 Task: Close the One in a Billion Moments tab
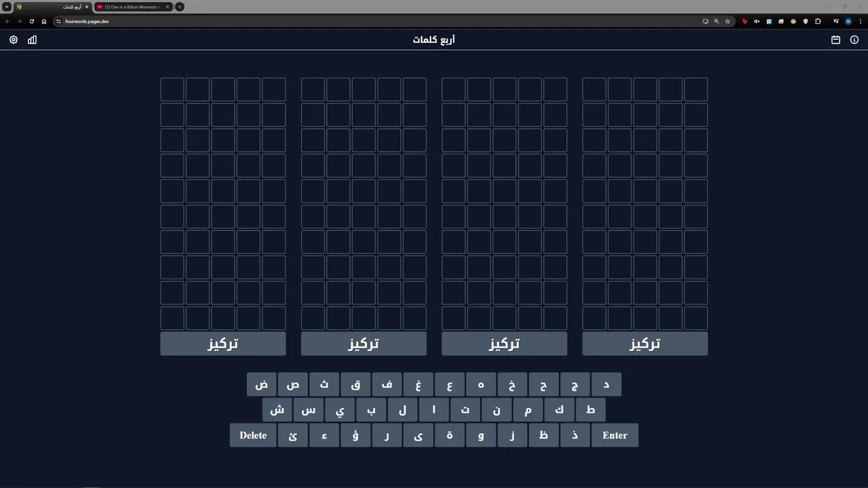167,7
